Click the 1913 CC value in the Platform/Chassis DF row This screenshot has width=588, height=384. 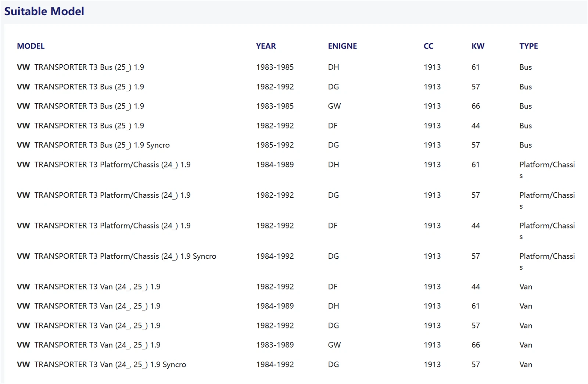pyautogui.click(x=432, y=226)
